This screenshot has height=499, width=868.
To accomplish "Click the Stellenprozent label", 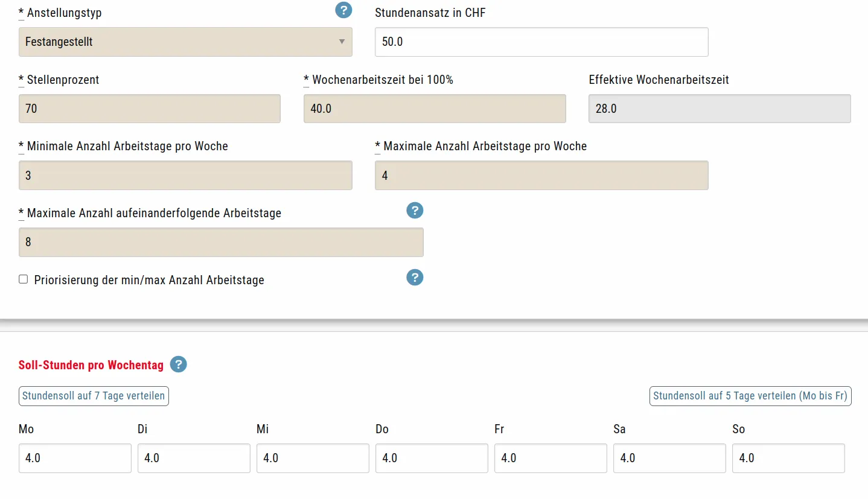I will pyautogui.click(x=59, y=80).
